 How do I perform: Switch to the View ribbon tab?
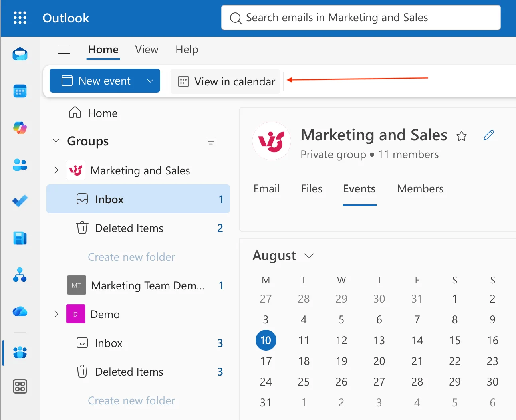tap(147, 50)
